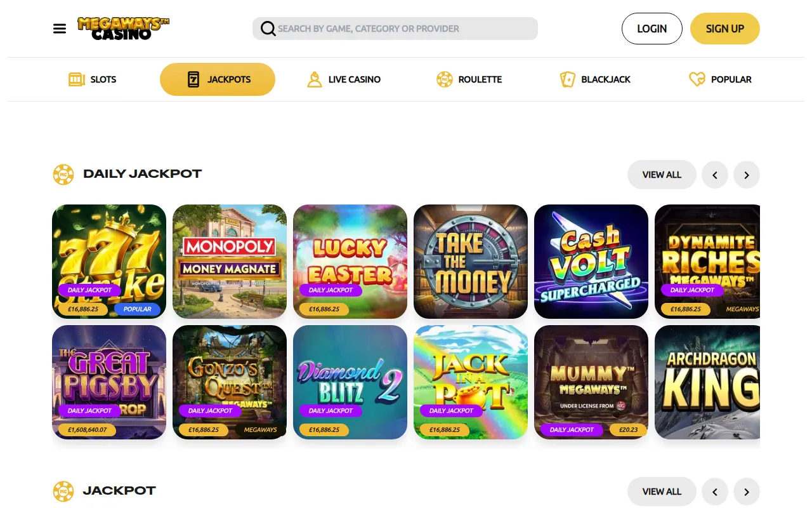Show next Daily Jackpot games arrow
The width and height of the screenshot is (812, 508).
coord(747,175)
